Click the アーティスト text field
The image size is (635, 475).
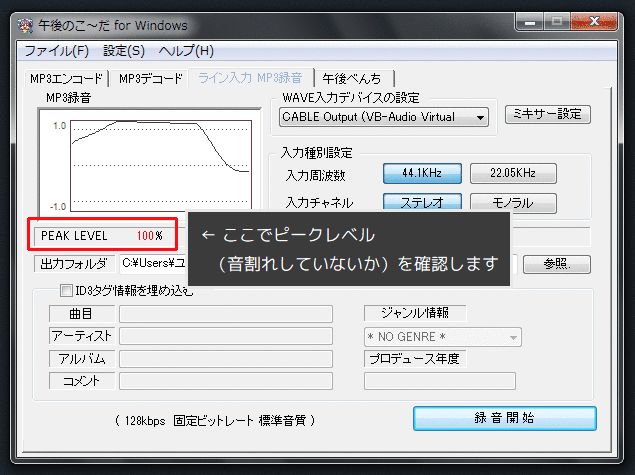225,337
